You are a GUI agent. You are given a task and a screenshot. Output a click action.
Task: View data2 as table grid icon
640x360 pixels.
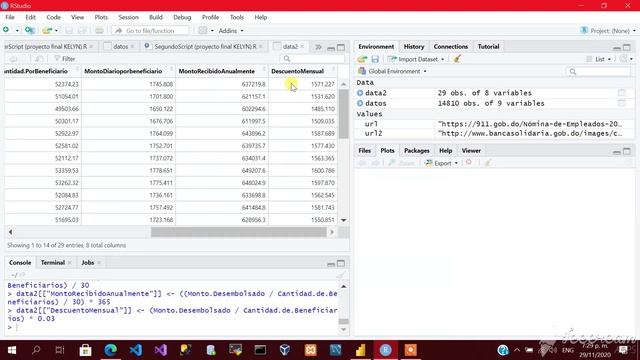tap(621, 93)
